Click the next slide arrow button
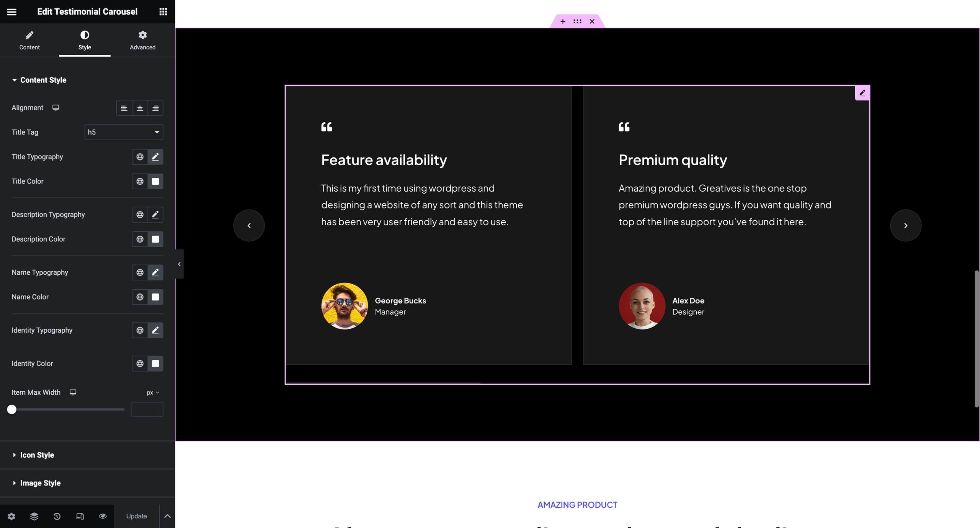 905,225
